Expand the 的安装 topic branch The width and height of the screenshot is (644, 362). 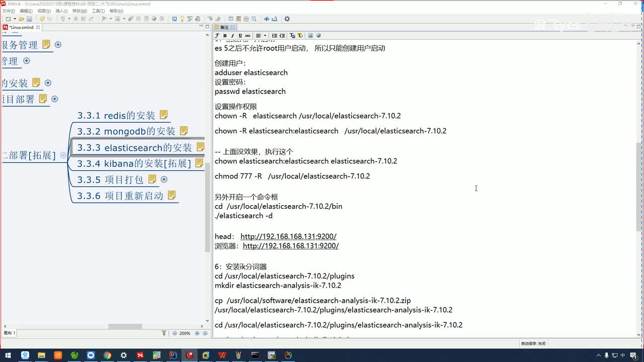point(48,83)
